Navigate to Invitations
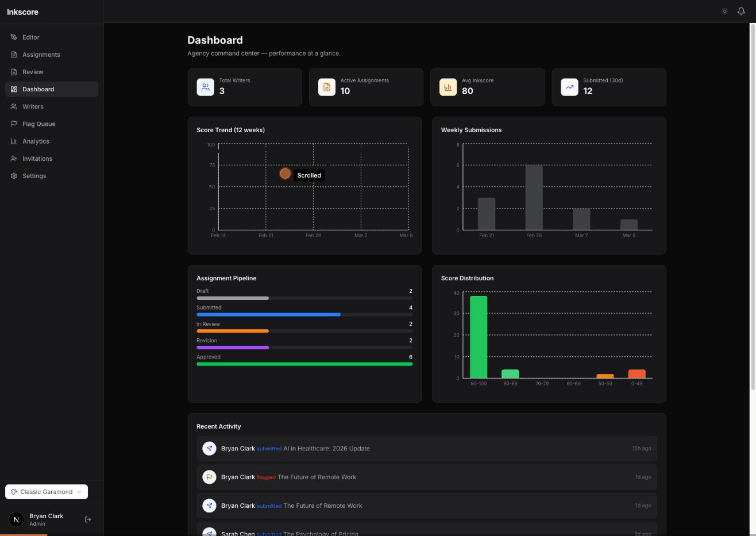This screenshot has width=756, height=536. 37,159
